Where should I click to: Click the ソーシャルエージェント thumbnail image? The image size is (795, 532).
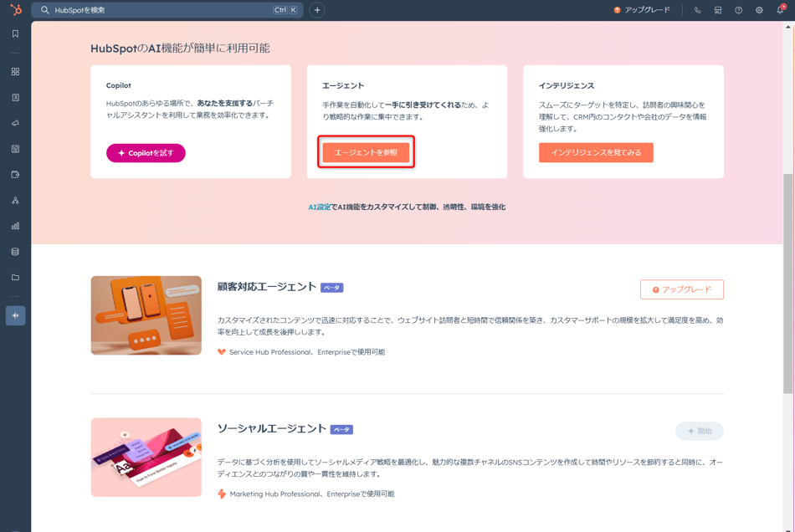[x=146, y=457]
